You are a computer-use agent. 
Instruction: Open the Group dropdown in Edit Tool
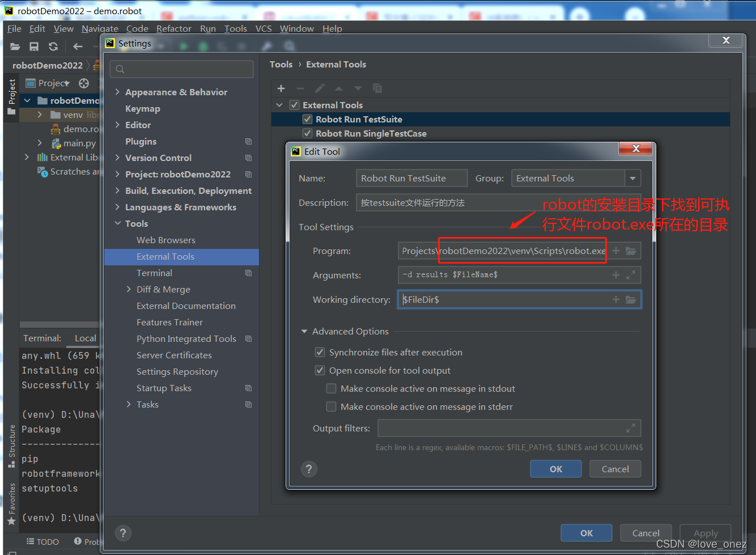coord(633,178)
